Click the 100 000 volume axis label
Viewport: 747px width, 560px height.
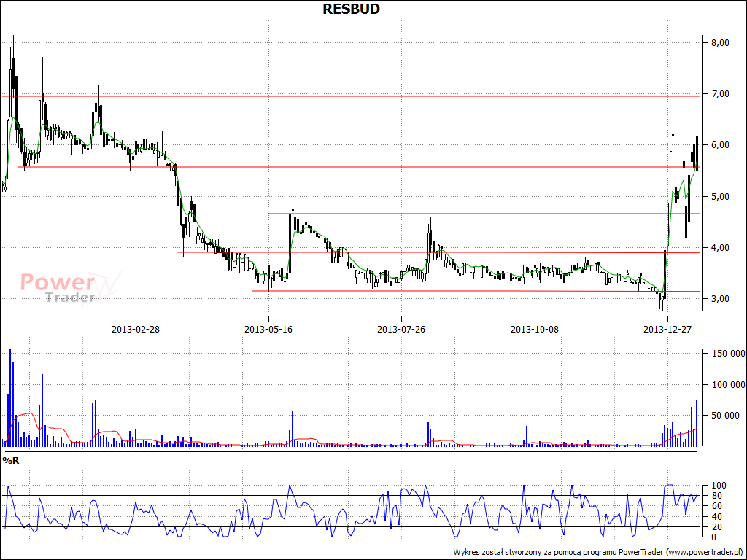click(x=729, y=385)
